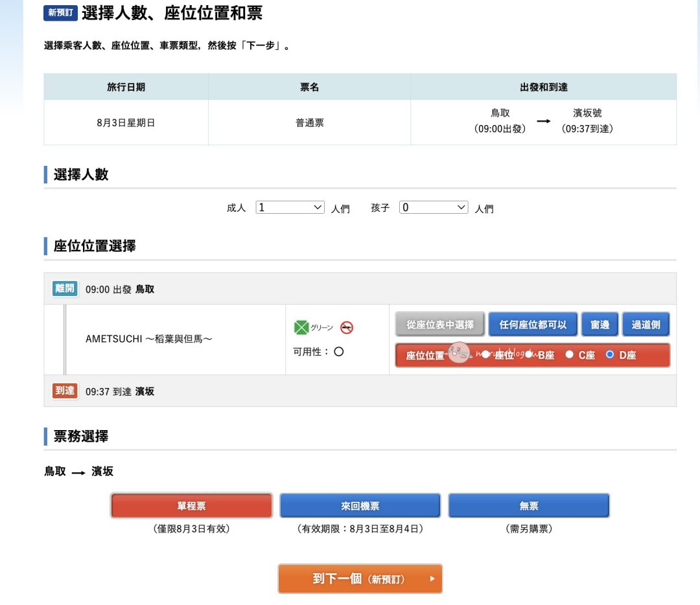The height and width of the screenshot is (605, 700).
Task: Click the 離開 departure badge
Action: click(x=65, y=289)
